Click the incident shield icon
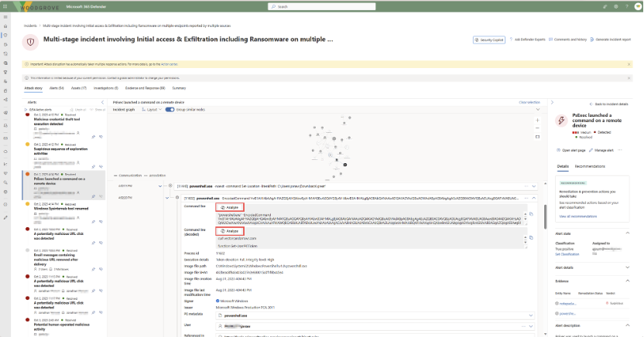Viewport: 644px width, 337px height. point(30,42)
